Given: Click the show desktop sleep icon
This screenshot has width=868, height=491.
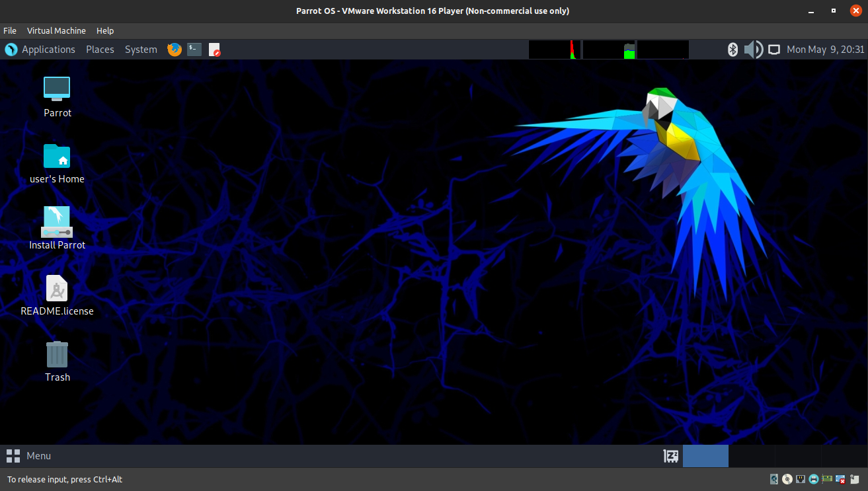Looking at the screenshot, I should pyautogui.click(x=671, y=456).
